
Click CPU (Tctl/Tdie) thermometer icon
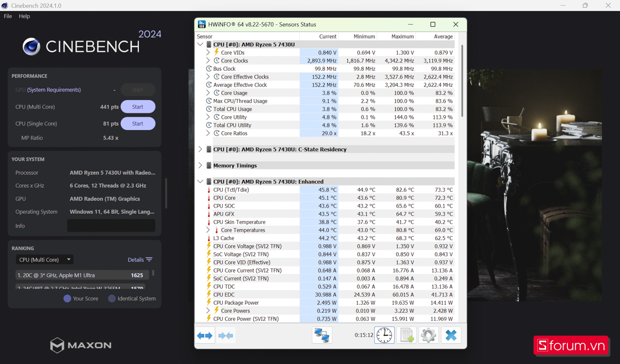(x=209, y=190)
